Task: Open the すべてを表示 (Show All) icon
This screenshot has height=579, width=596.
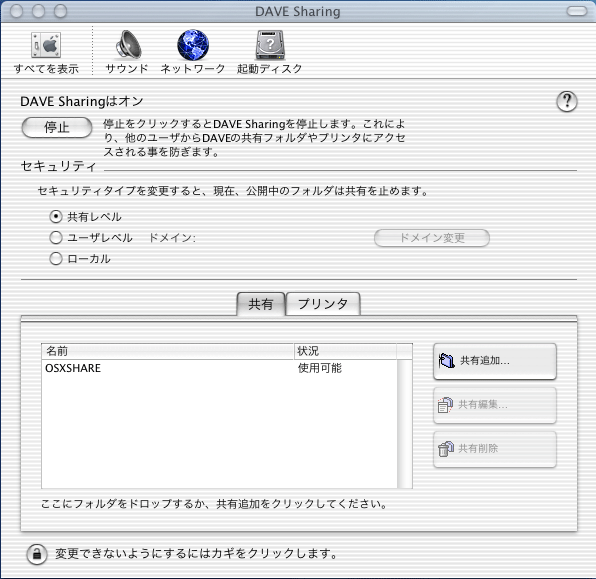Action: [x=46, y=45]
